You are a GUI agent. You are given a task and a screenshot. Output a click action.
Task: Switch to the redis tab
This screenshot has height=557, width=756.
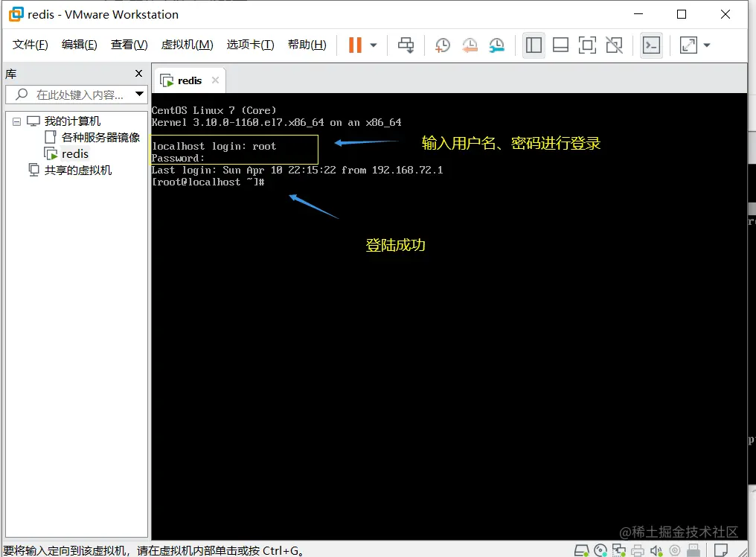tap(188, 80)
